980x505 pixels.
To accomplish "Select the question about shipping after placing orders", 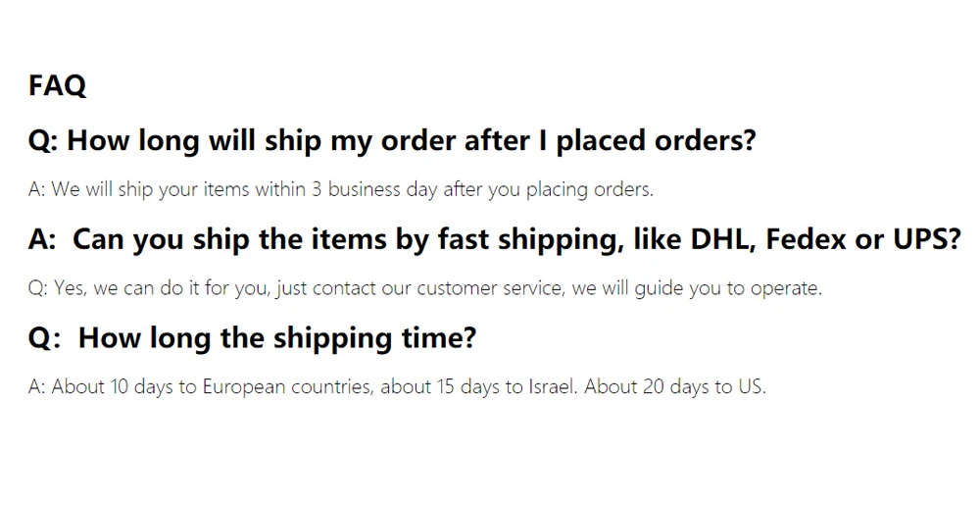I will [392, 140].
